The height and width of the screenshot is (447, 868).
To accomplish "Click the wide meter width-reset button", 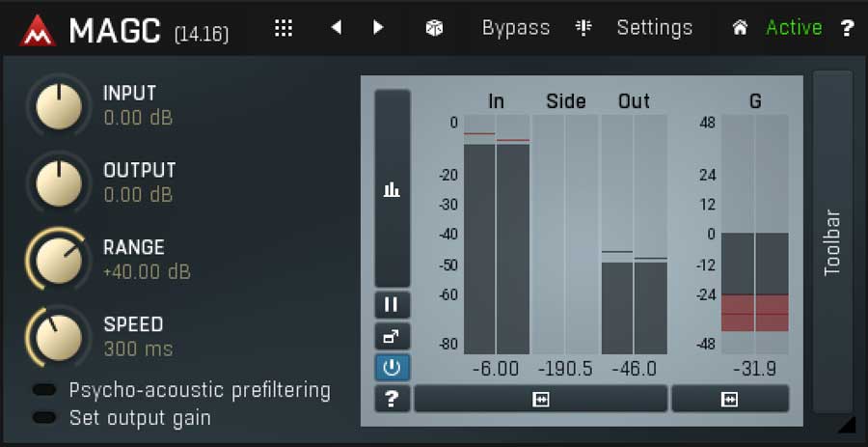I will [x=540, y=399].
